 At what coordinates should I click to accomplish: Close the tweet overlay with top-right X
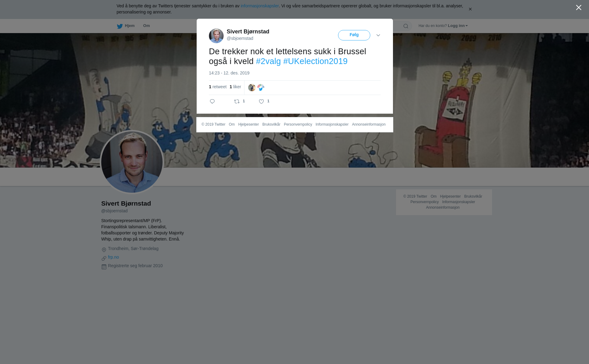click(x=579, y=8)
